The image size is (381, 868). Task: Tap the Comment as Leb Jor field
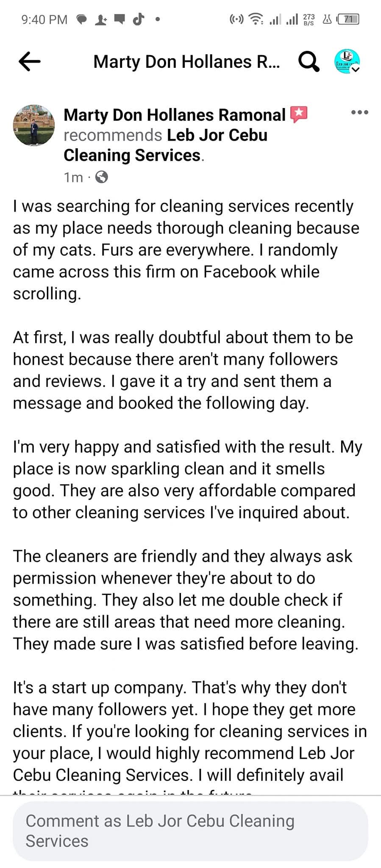coord(190,831)
